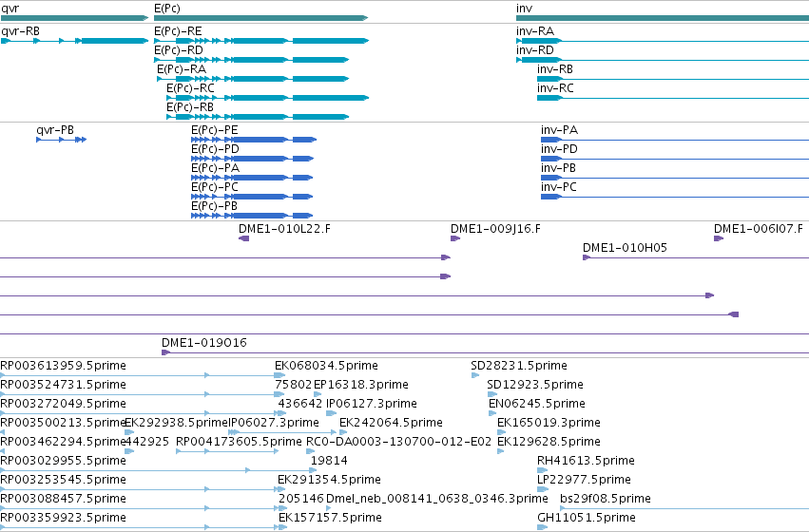Click the RP003500213.5prime EST label
This screenshot has height=532, width=809.
63,423
